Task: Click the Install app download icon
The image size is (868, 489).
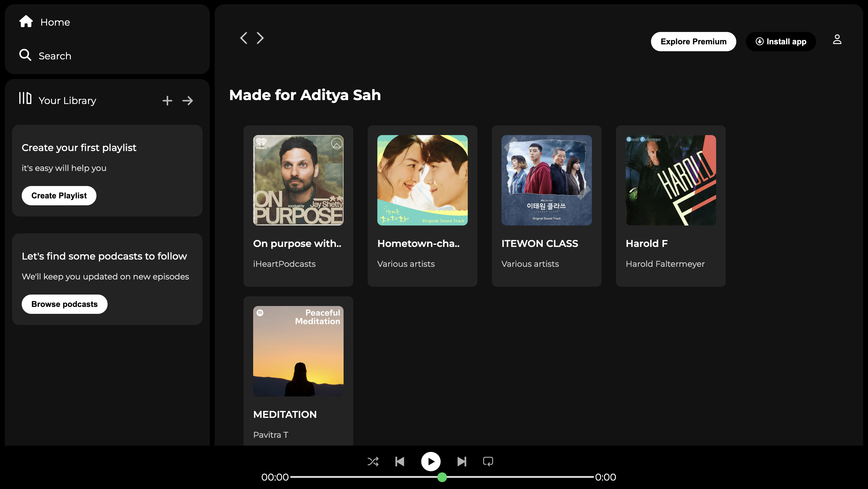Action: (x=760, y=41)
